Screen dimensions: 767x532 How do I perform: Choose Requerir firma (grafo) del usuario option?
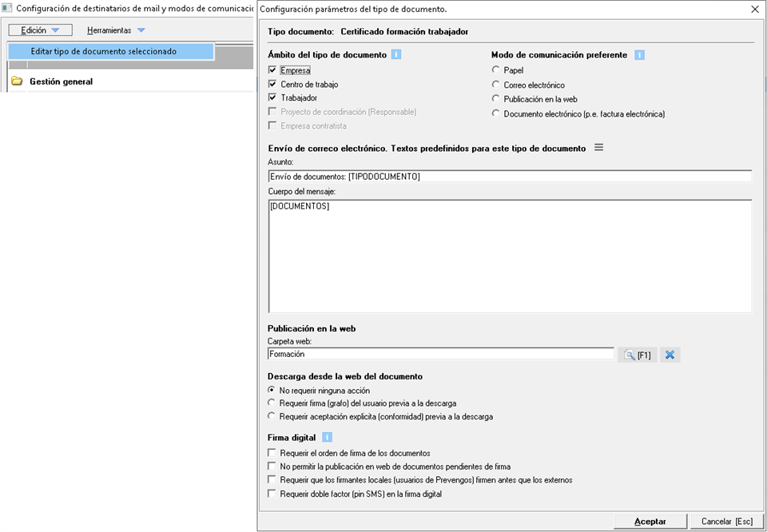pyautogui.click(x=272, y=403)
